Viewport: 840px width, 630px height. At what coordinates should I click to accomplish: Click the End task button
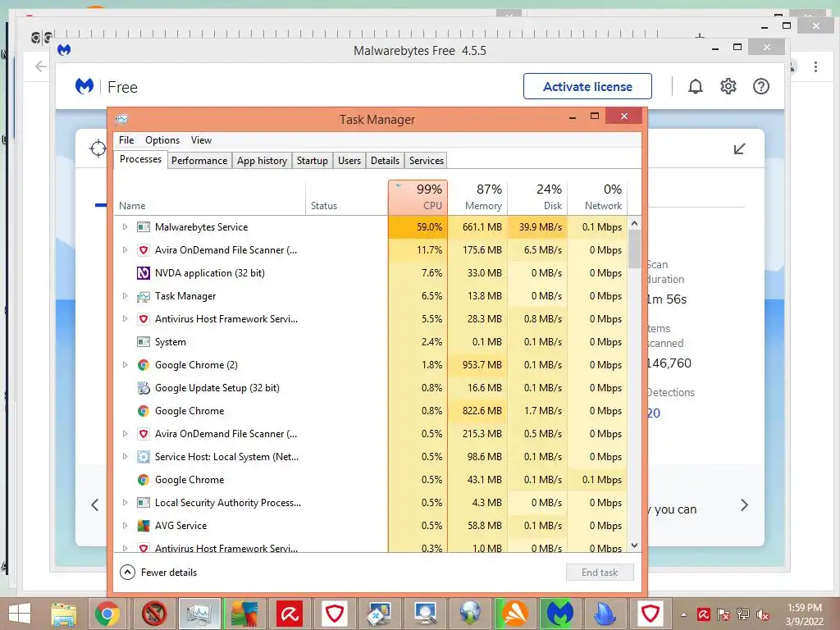tap(600, 572)
